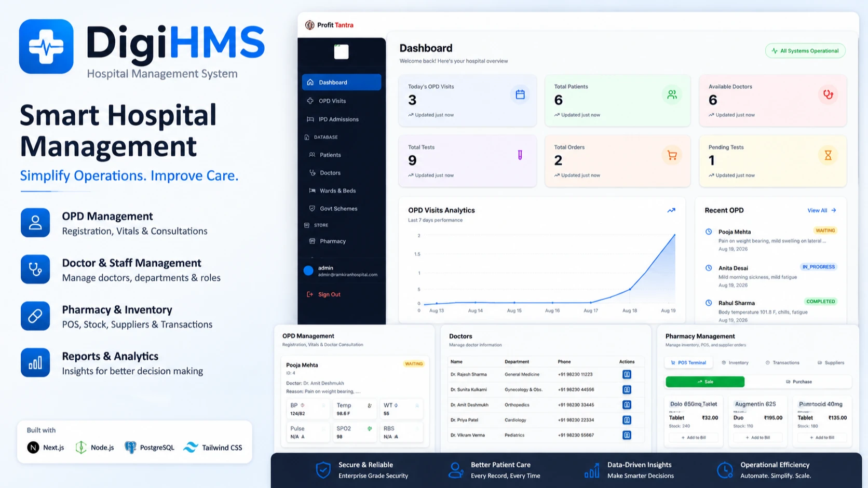The image size is (868, 488).
Task: Open View All in Recent OPD
Action: click(x=822, y=210)
